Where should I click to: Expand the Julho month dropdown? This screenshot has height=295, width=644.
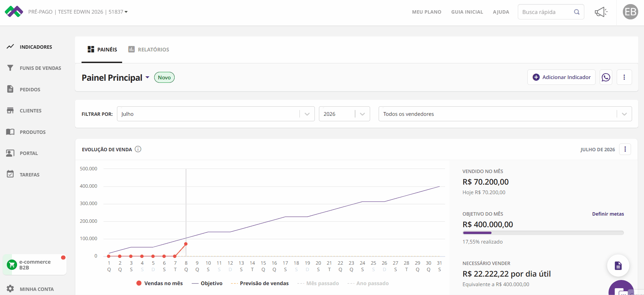pos(216,114)
